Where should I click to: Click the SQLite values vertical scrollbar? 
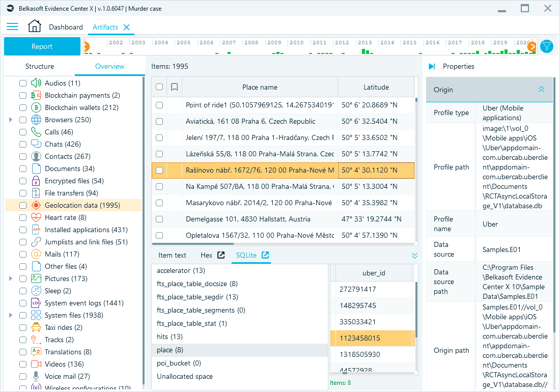(416, 310)
